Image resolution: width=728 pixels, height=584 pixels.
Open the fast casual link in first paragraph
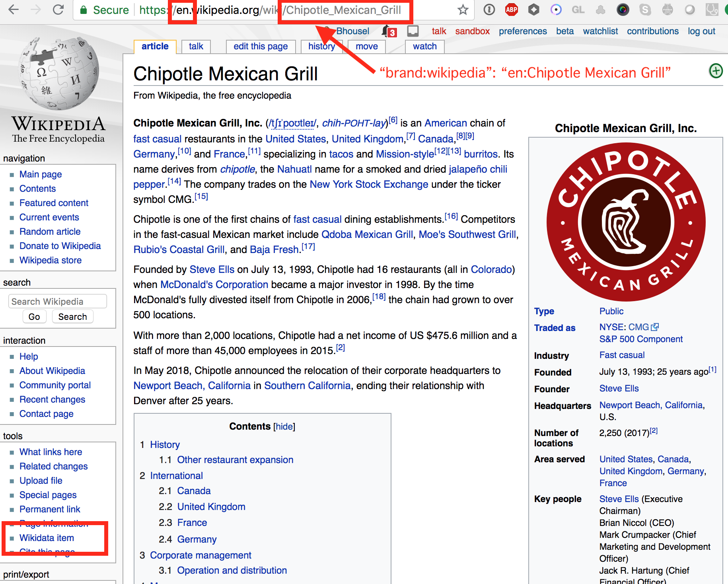coord(157,139)
